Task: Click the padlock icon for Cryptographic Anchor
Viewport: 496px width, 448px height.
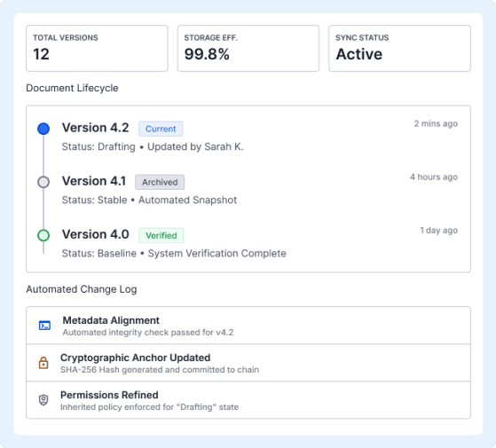Action: (x=43, y=363)
